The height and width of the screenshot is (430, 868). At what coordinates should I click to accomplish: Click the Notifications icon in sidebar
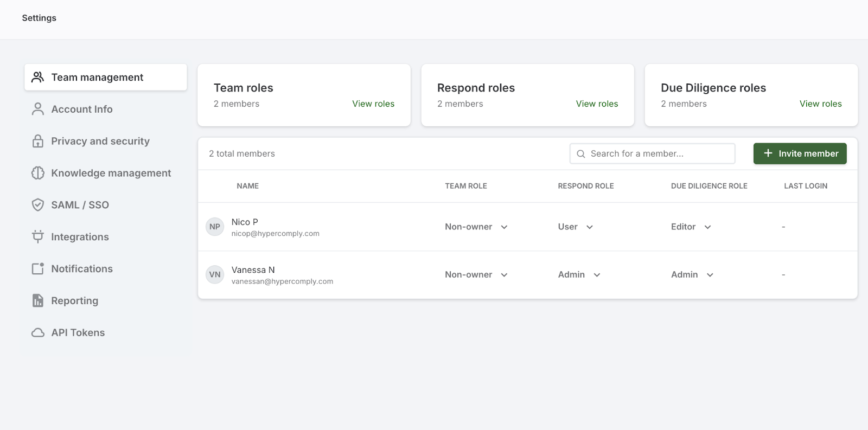click(x=37, y=268)
